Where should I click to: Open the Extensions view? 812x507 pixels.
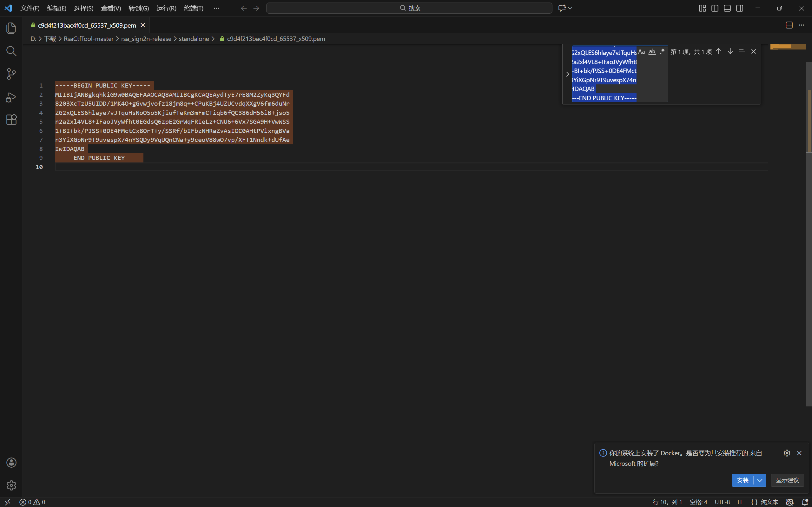(x=11, y=119)
